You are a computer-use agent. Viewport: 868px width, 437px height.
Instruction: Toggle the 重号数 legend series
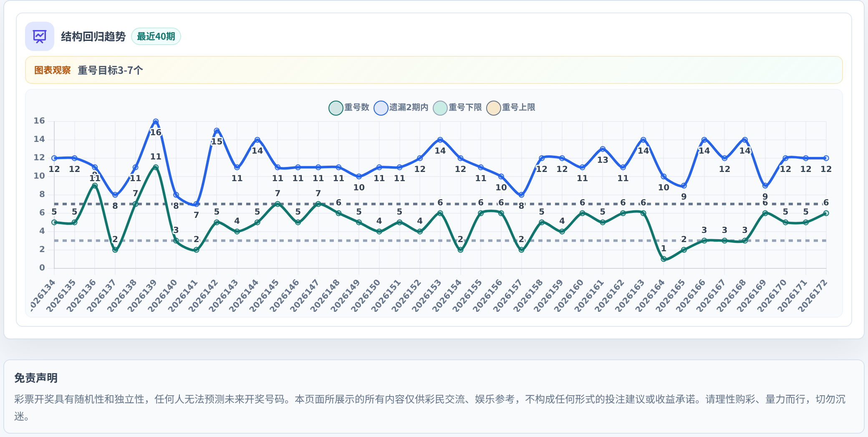click(x=349, y=108)
